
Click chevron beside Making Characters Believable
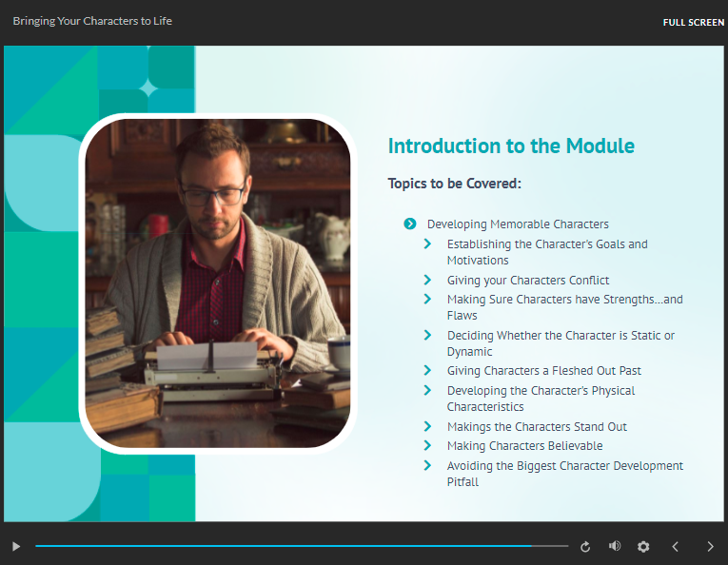point(427,446)
